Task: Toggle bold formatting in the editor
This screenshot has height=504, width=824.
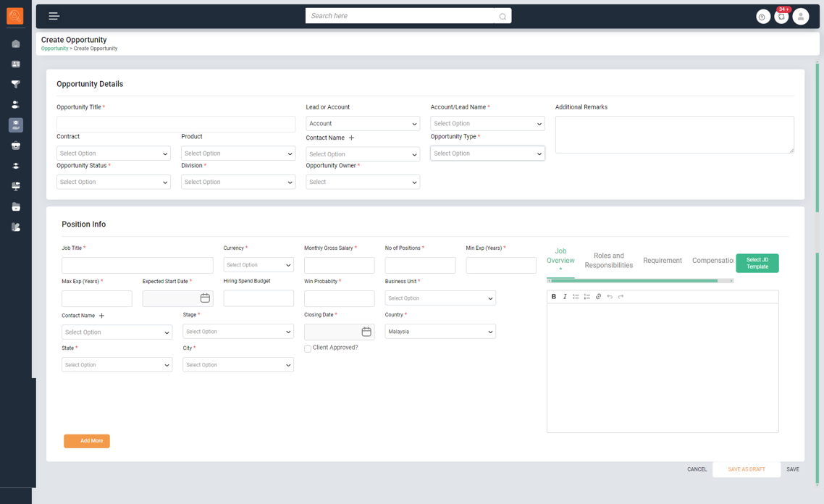Action: click(554, 297)
